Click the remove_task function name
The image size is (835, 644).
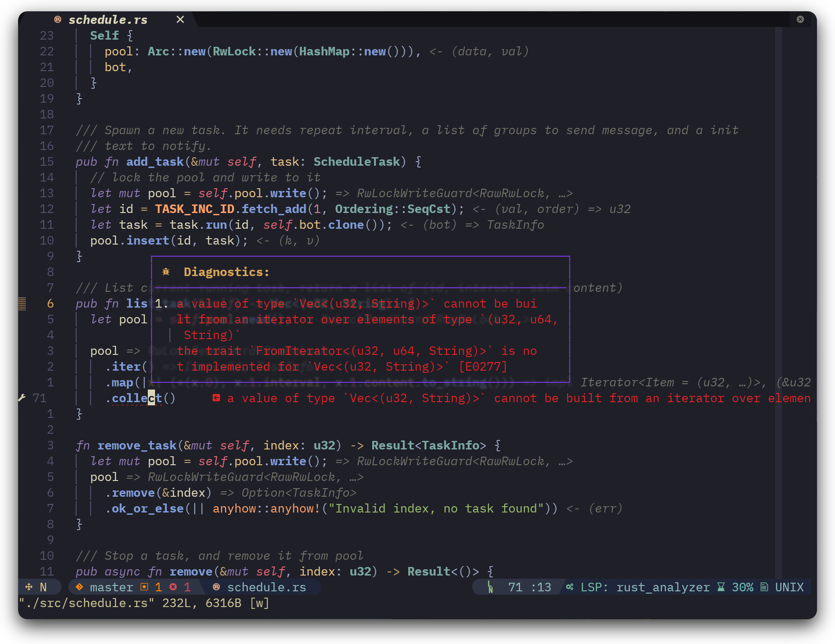tap(137, 445)
